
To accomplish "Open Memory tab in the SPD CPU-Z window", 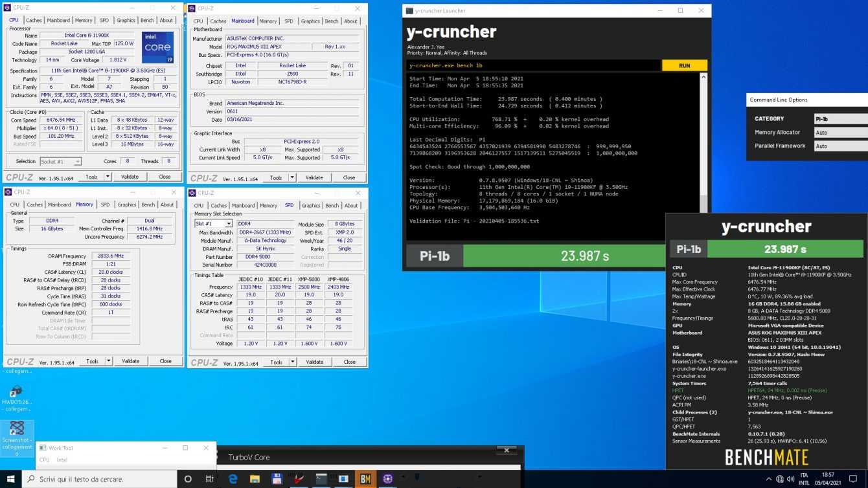I will [x=268, y=205].
